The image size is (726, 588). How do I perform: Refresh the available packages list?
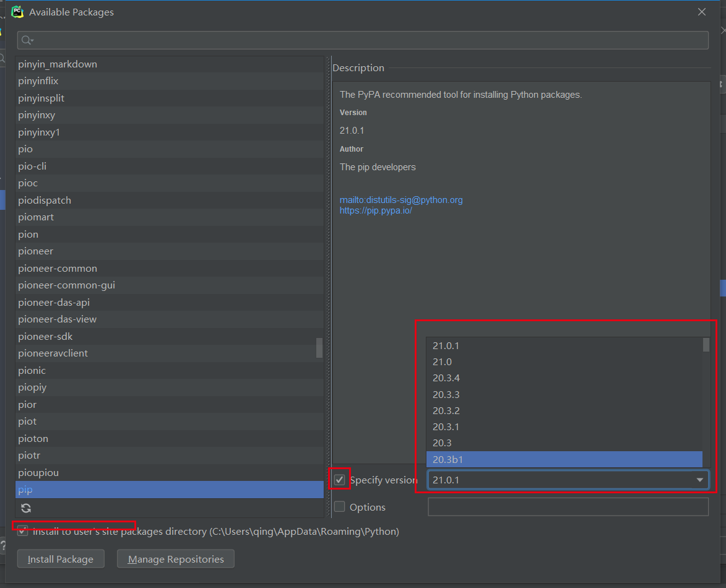[25, 508]
